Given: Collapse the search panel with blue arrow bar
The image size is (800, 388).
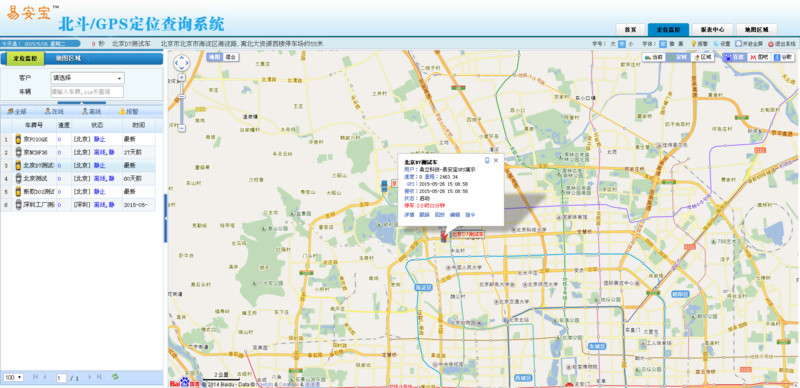Looking at the screenshot, I should click(x=82, y=103).
